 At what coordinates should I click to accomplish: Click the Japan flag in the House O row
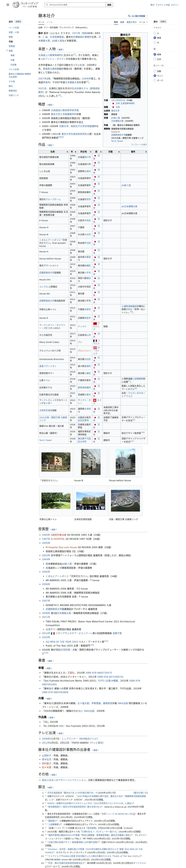click(x=95, y=226)
